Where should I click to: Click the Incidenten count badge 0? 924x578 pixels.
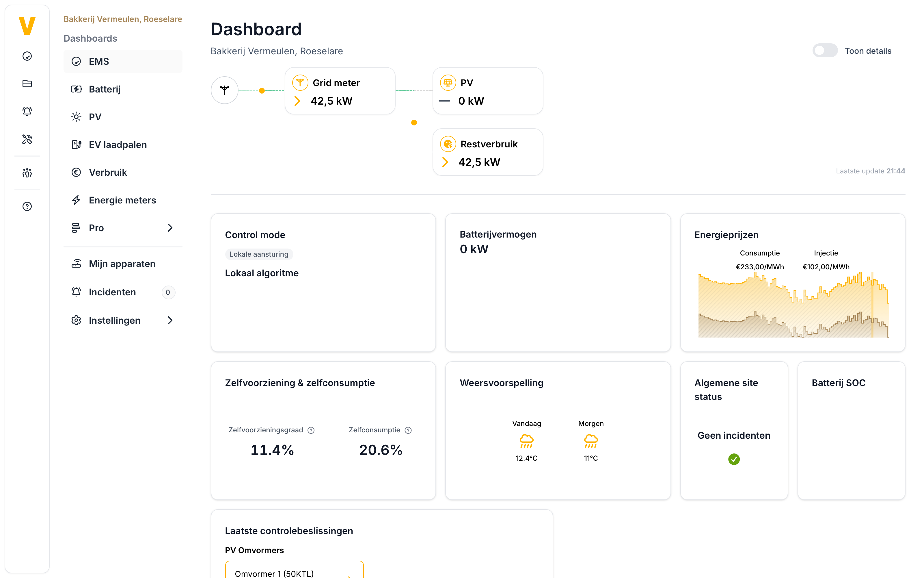pos(168,292)
